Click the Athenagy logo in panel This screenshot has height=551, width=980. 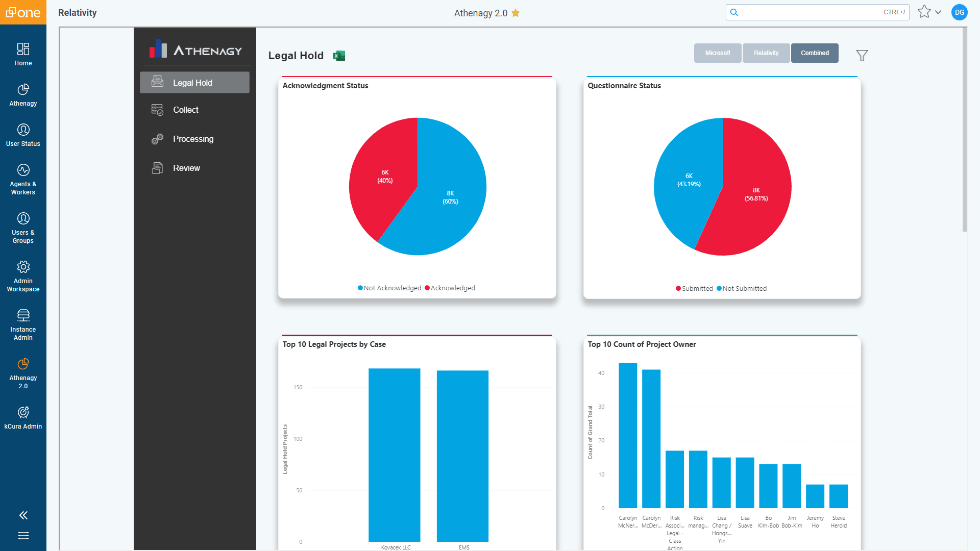[x=195, y=49]
